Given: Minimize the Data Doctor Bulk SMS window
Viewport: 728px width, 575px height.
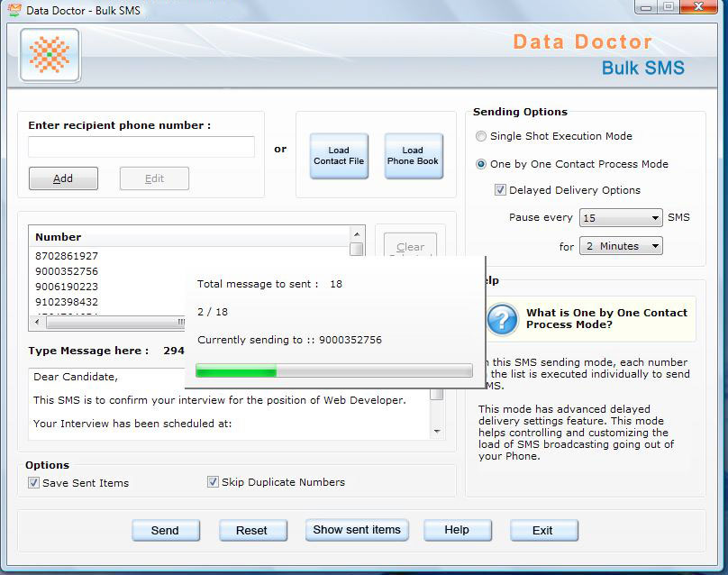Looking at the screenshot, I should pos(645,7).
